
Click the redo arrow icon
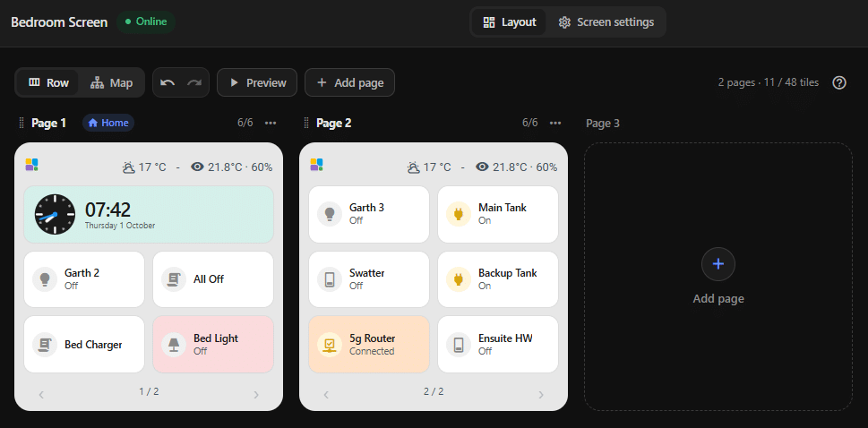pos(194,82)
